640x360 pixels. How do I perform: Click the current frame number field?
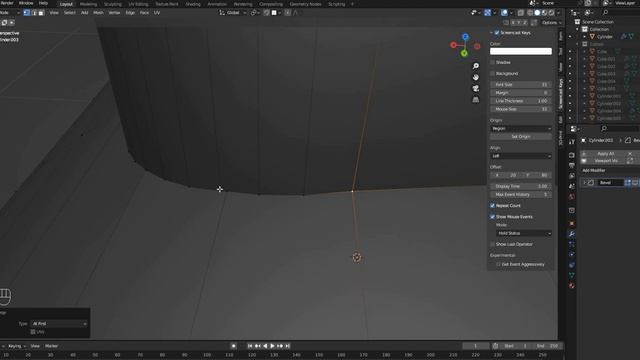(x=476, y=346)
